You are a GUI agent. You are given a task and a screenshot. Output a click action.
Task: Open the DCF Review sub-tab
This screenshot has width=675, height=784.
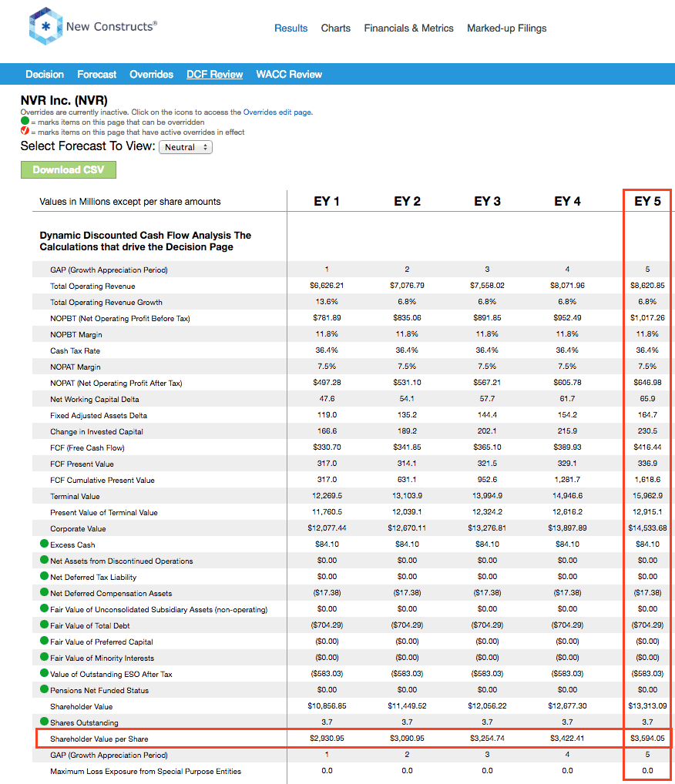coord(215,75)
